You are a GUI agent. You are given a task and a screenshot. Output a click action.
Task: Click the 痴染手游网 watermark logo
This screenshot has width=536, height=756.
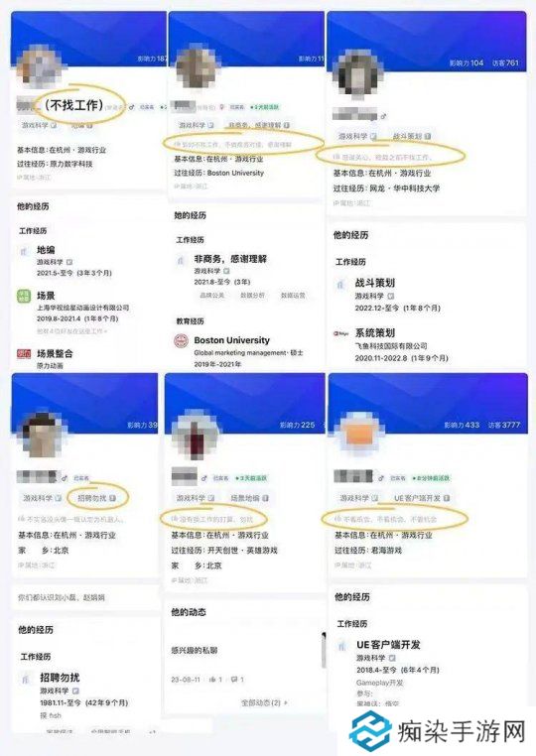point(369,731)
